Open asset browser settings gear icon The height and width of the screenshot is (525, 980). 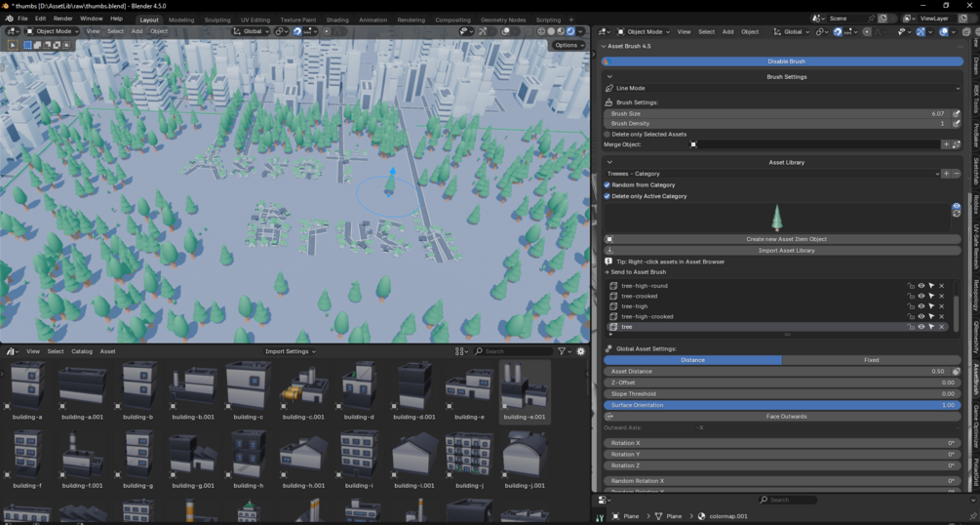click(580, 351)
